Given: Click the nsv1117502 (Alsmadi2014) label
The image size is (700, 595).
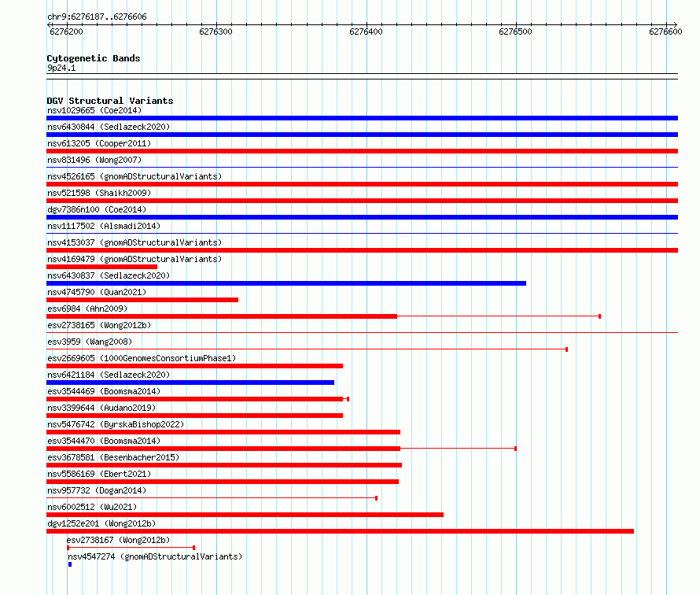Looking at the screenshot, I should (x=104, y=226).
